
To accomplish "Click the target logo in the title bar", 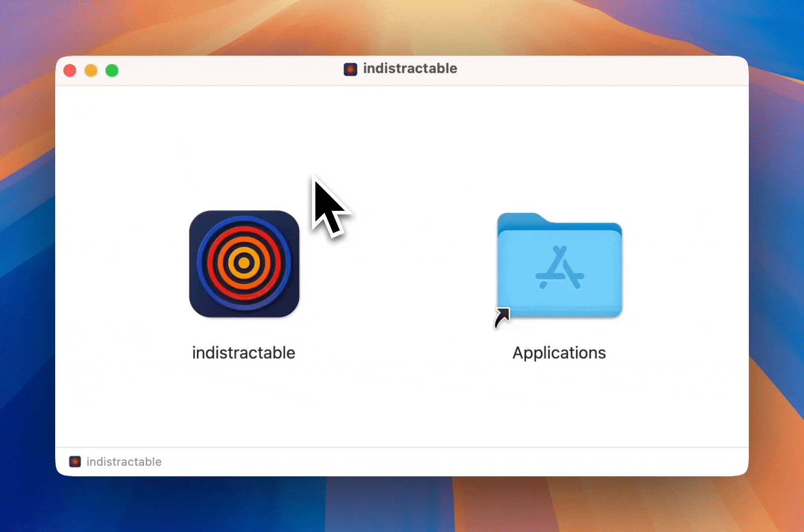I will [x=350, y=69].
